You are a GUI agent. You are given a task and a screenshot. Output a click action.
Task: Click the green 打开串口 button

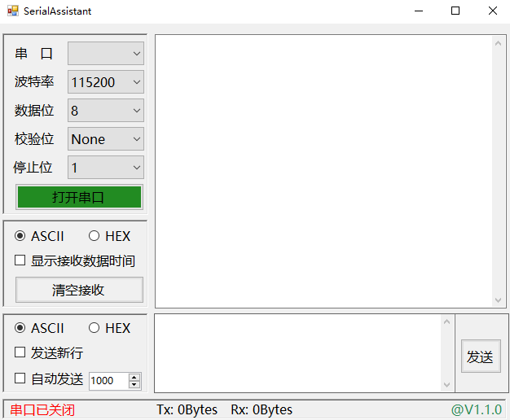[79, 197]
